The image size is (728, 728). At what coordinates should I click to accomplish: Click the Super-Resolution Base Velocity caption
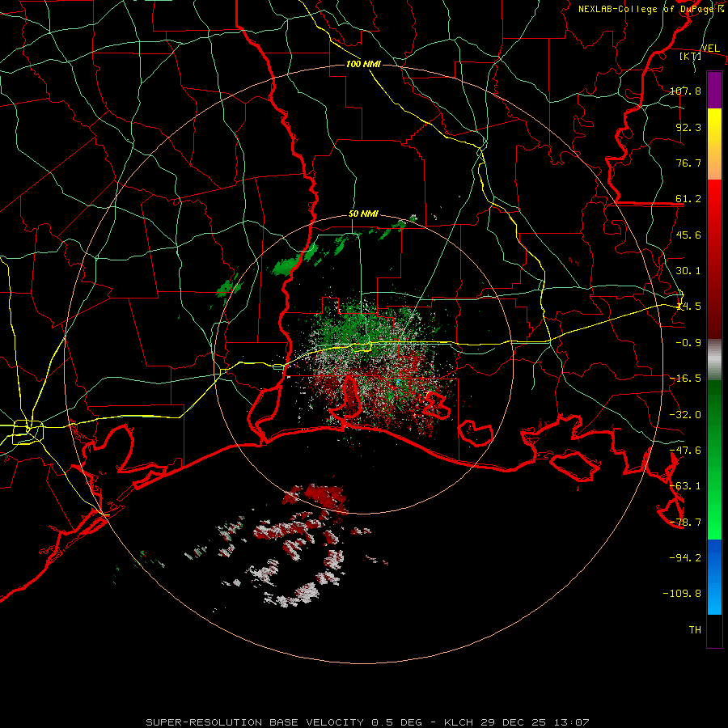[x=368, y=722]
